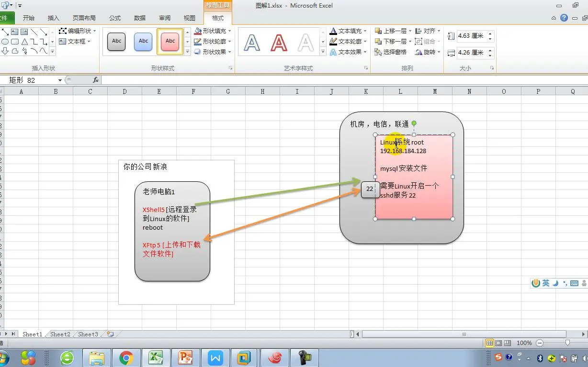This screenshot has width=588, height=367.
Task: Switch to the 开始 (Home) tab
Action: pyautogui.click(x=29, y=18)
